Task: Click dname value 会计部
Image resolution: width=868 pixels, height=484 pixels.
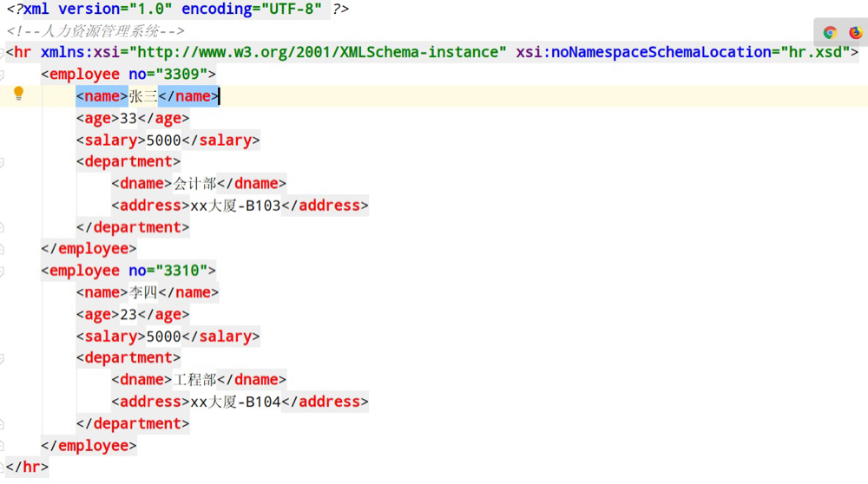Action: [194, 184]
